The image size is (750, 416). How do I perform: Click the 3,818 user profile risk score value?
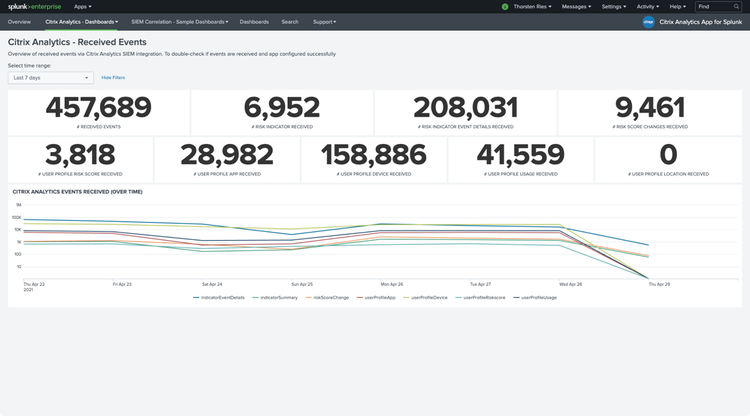point(80,154)
